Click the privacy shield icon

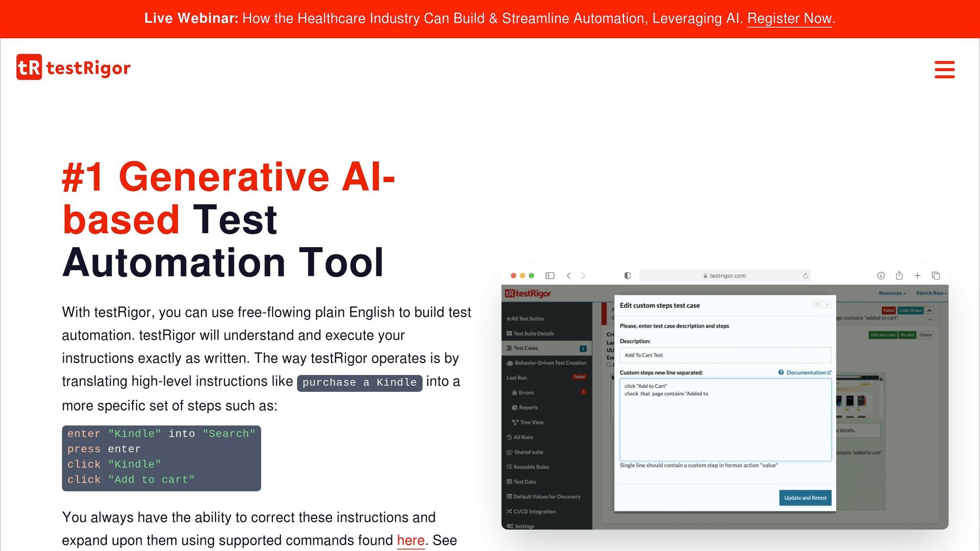click(x=627, y=275)
